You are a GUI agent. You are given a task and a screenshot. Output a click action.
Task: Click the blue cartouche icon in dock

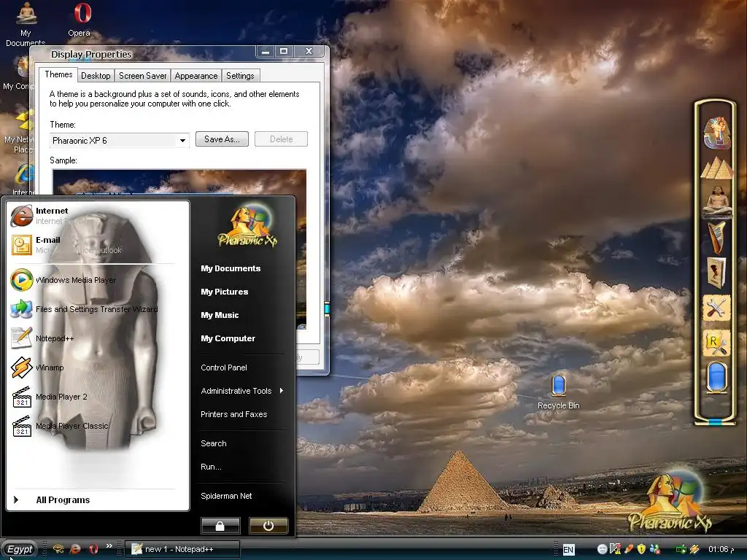coord(716,377)
